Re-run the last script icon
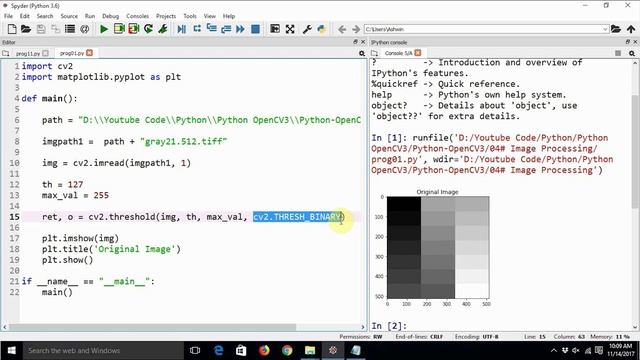Screen dimensions: 640x360 click(x=149, y=29)
